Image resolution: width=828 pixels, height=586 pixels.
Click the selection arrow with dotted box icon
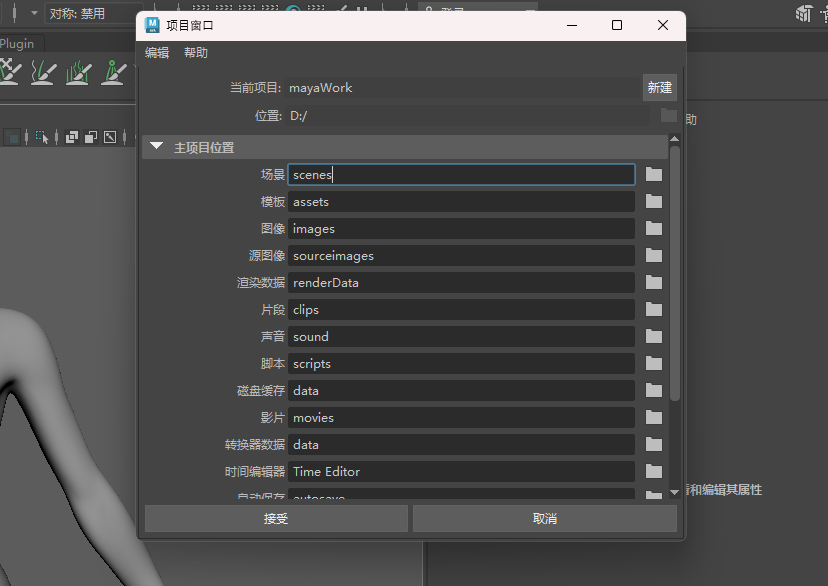pos(42,137)
